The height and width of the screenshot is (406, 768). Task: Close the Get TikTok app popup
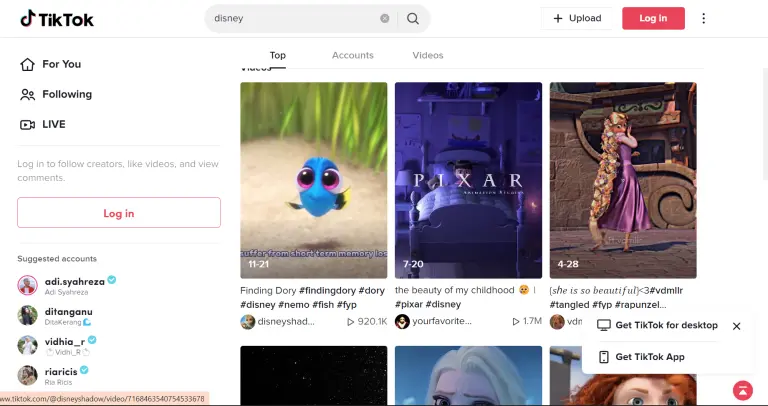click(736, 326)
